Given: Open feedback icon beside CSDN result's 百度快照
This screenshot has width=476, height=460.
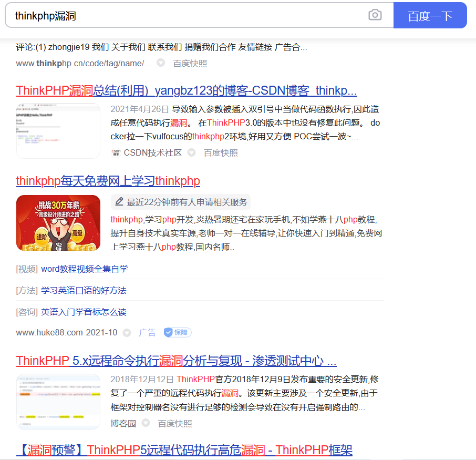Looking at the screenshot, I should pos(191,152).
